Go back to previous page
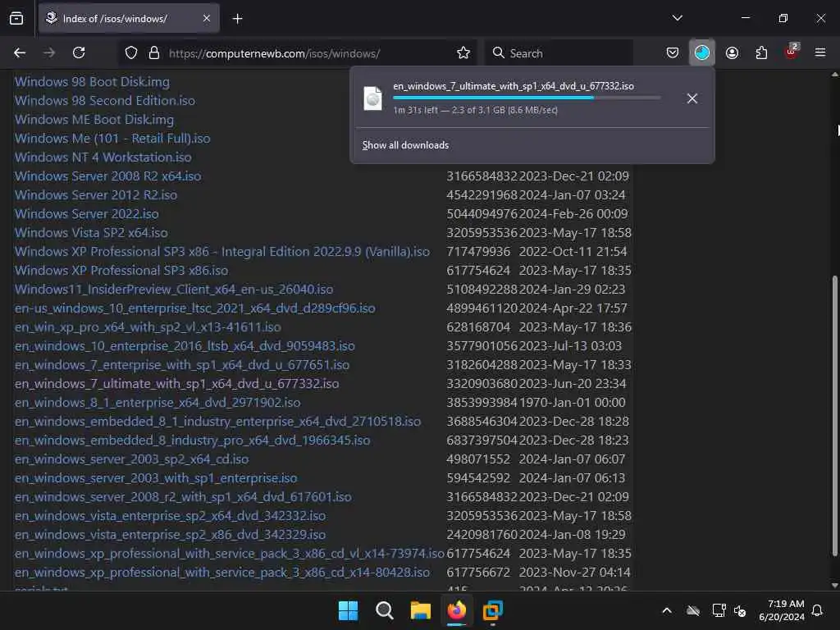Viewport: 840px width, 630px height. pyautogui.click(x=20, y=52)
